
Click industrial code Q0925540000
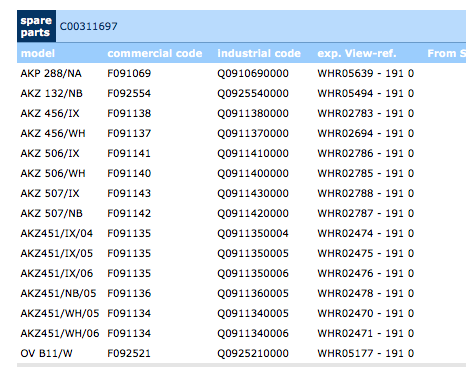click(x=253, y=93)
